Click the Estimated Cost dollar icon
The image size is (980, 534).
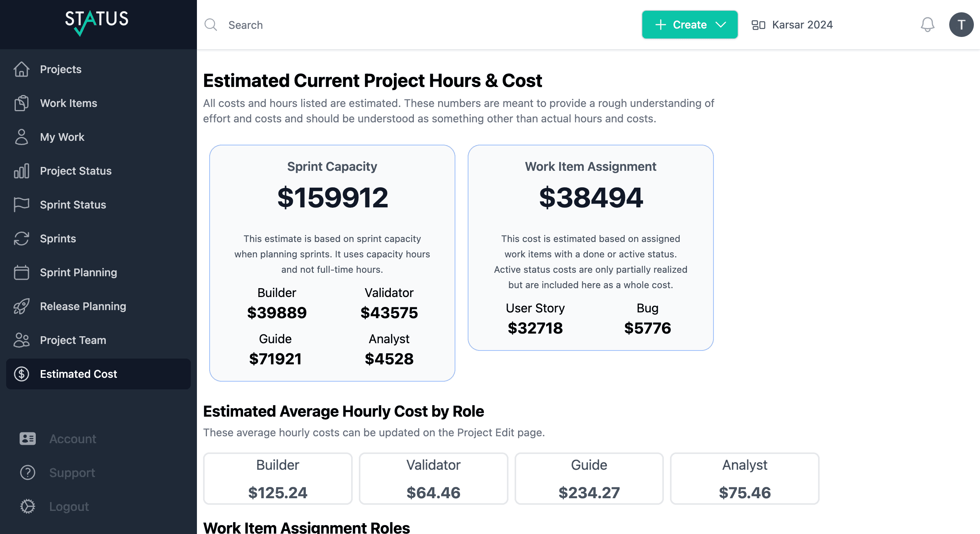[22, 374]
